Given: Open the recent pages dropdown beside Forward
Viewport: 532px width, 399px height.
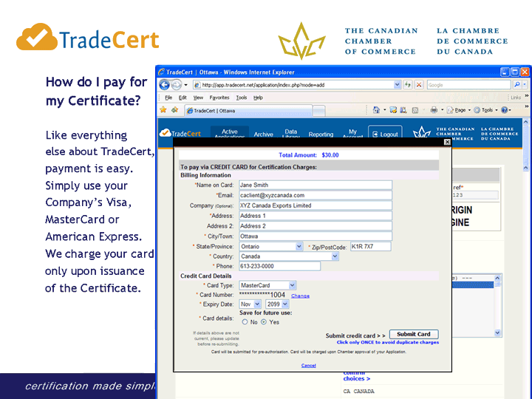Looking at the screenshot, I should click(185, 85).
